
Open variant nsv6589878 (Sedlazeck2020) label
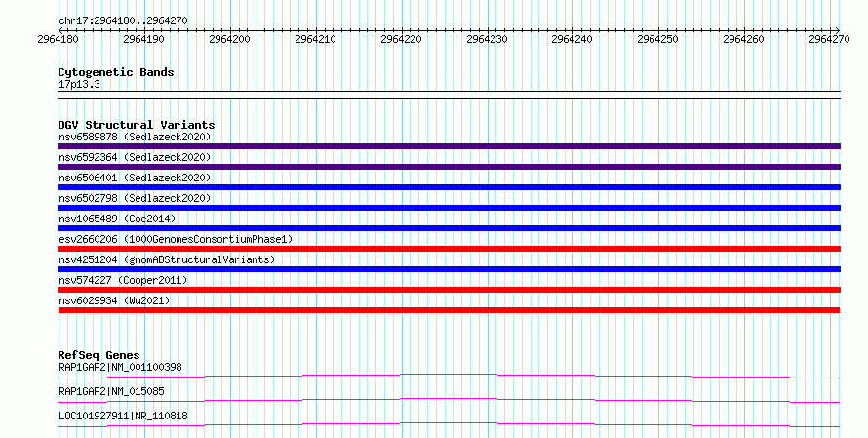click(135, 137)
